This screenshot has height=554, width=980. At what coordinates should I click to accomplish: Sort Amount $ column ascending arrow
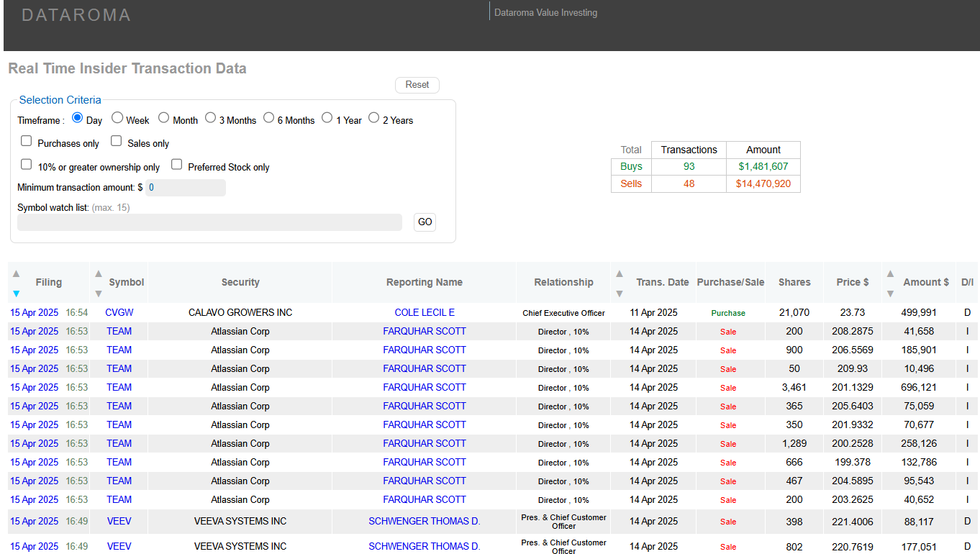(x=890, y=273)
